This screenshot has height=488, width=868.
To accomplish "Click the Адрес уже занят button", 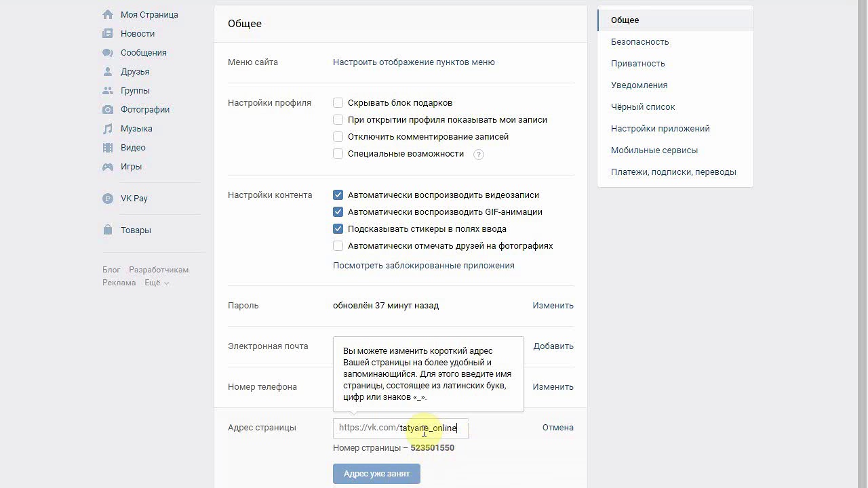I will (376, 474).
